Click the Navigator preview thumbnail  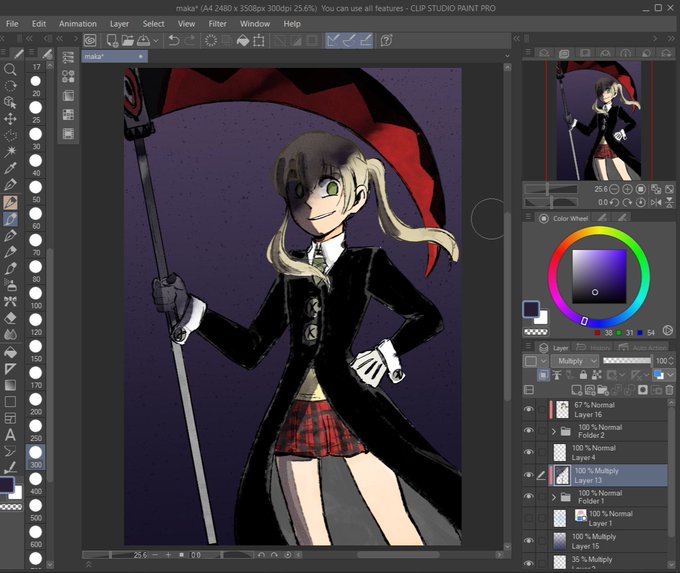click(x=598, y=121)
